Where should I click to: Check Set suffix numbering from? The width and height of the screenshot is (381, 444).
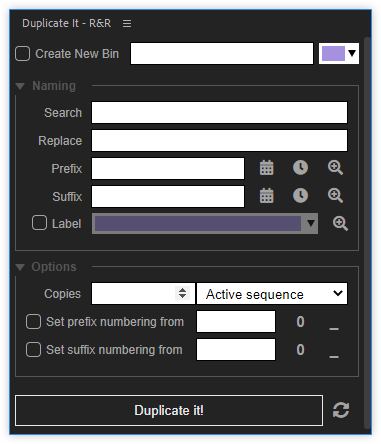(x=33, y=350)
